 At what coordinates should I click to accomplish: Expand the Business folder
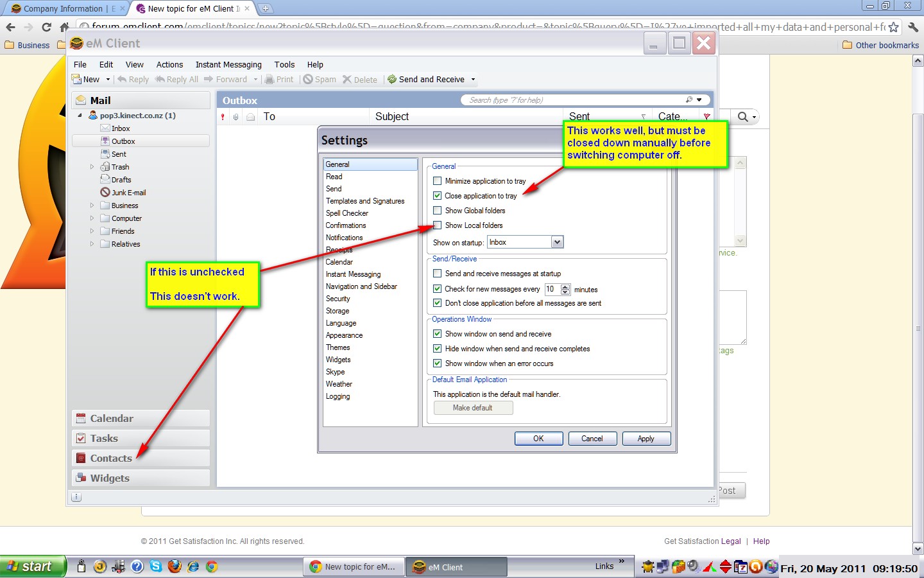[x=92, y=206]
